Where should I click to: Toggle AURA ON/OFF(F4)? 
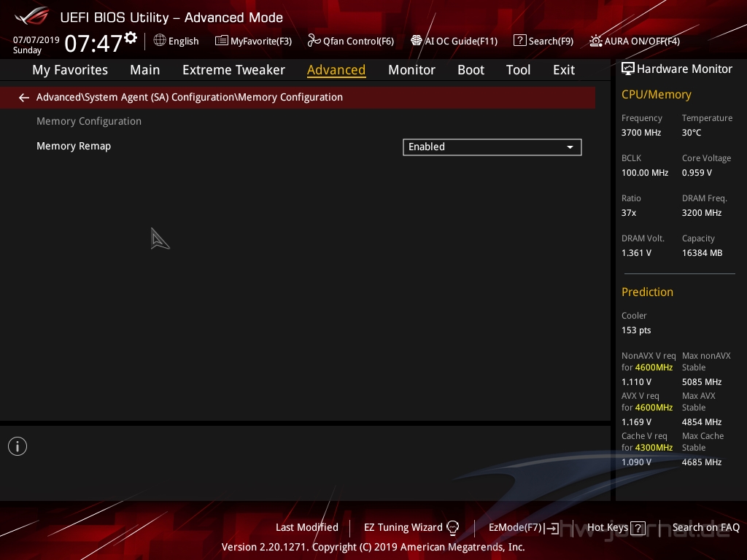[635, 41]
